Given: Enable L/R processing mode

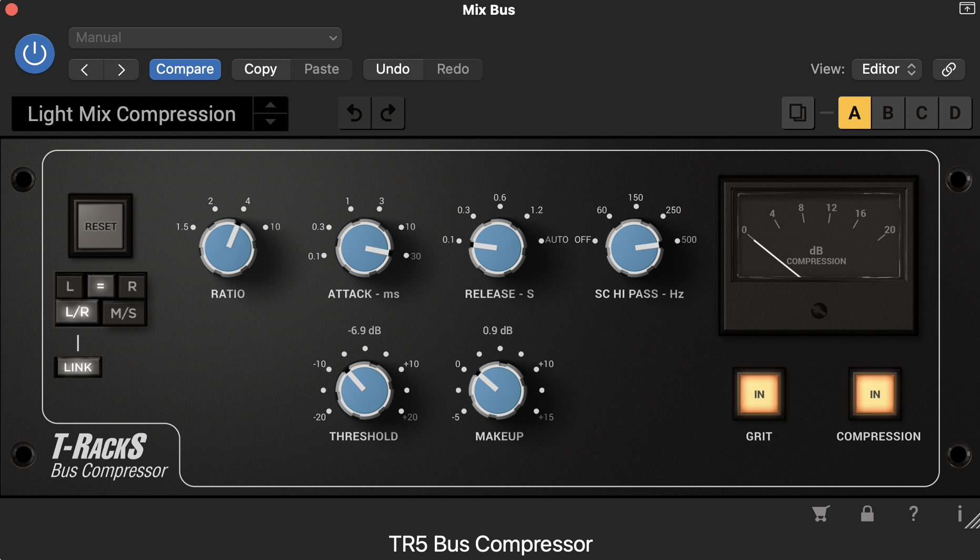Looking at the screenshot, I should click(77, 312).
